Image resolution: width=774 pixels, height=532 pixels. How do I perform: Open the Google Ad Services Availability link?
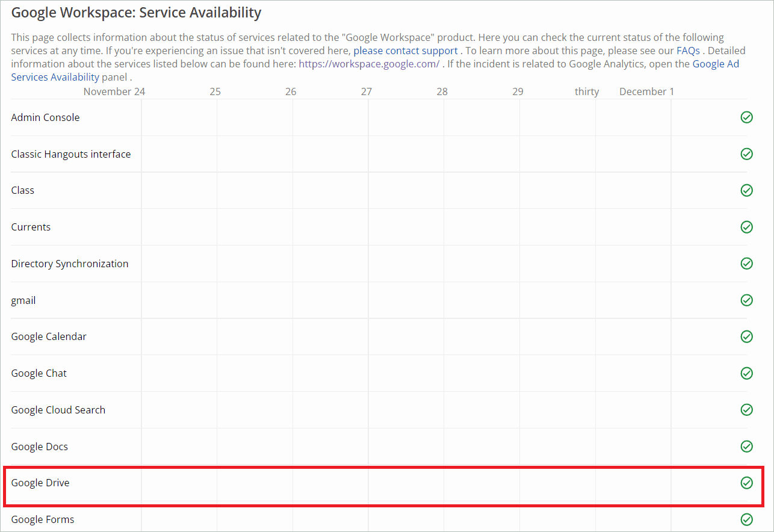pos(375,70)
